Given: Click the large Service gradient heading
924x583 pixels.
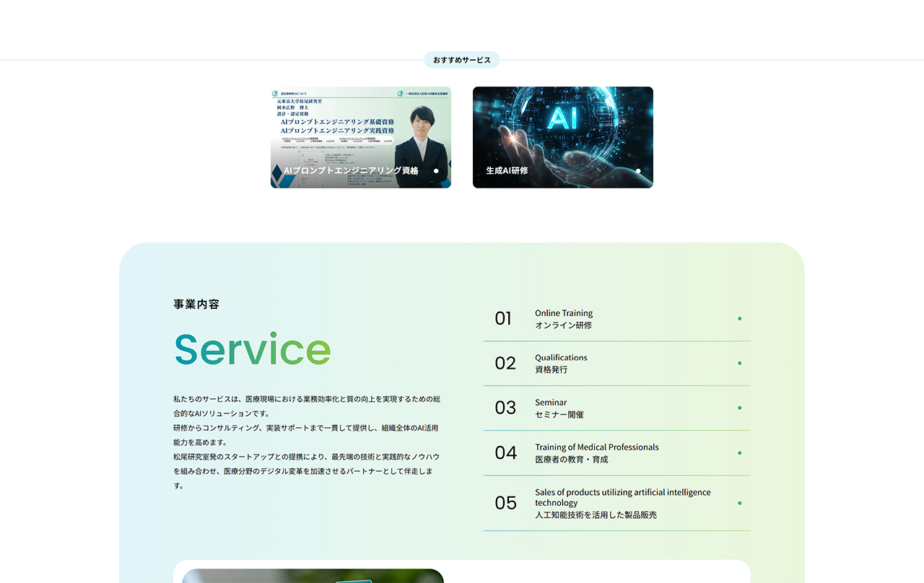Looking at the screenshot, I should (252, 349).
